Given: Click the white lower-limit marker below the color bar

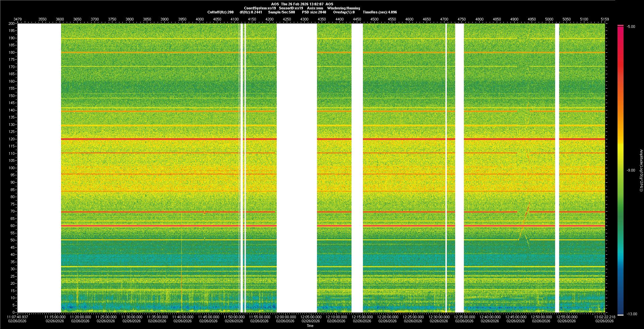Looking at the screenshot, I should (620, 315).
